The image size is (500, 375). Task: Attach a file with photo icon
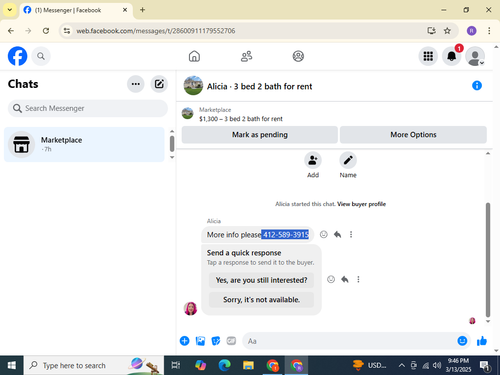pyautogui.click(x=200, y=341)
